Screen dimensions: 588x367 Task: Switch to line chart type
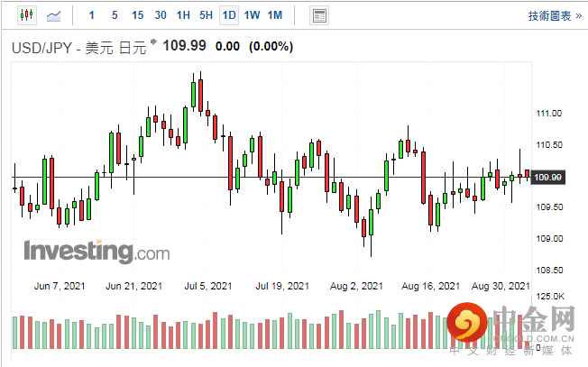tap(55, 15)
